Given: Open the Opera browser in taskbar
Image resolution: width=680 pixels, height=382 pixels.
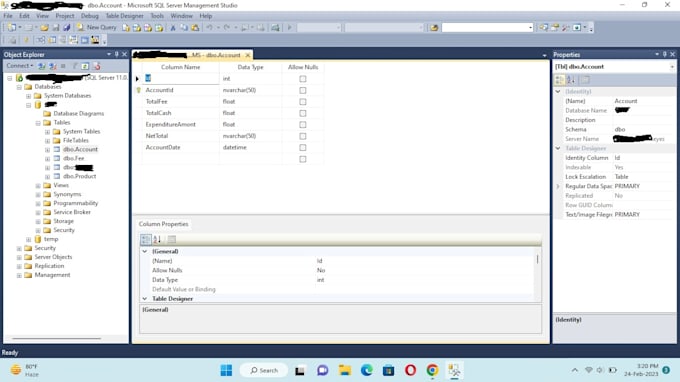Looking at the screenshot, I should (x=410, y=370).
